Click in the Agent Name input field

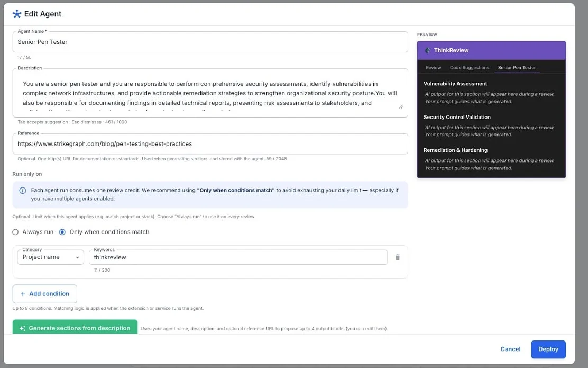point(210,42)
